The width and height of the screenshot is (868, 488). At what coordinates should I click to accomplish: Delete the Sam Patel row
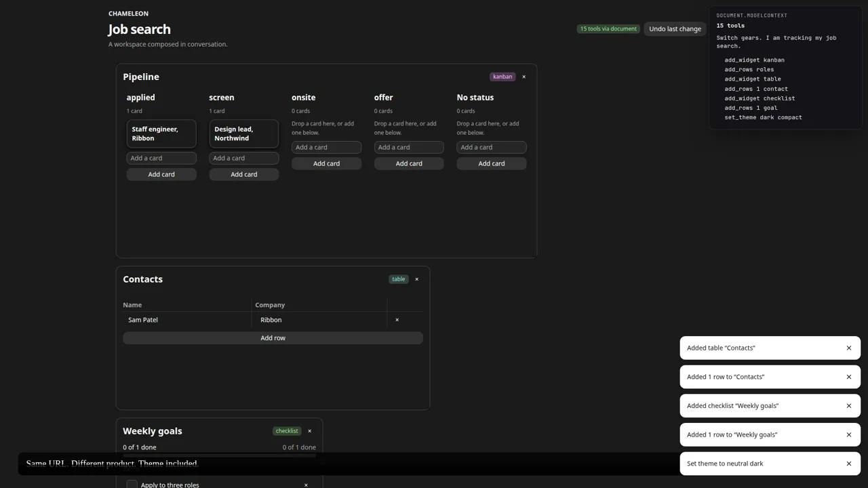click(x=397, y=320)
